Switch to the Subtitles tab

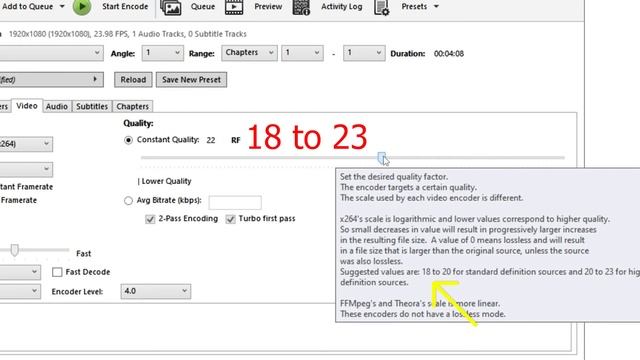(x=92, y=106)
